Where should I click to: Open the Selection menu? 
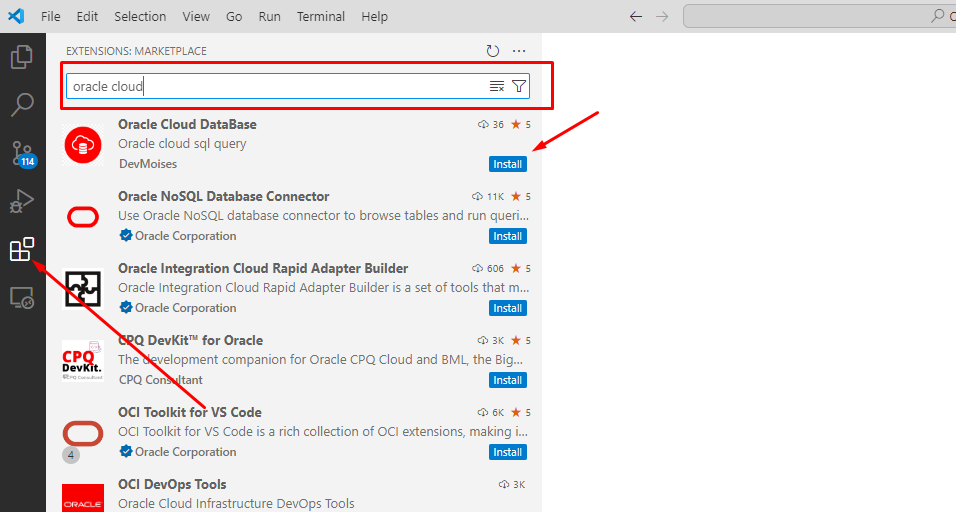click(140, 16)
